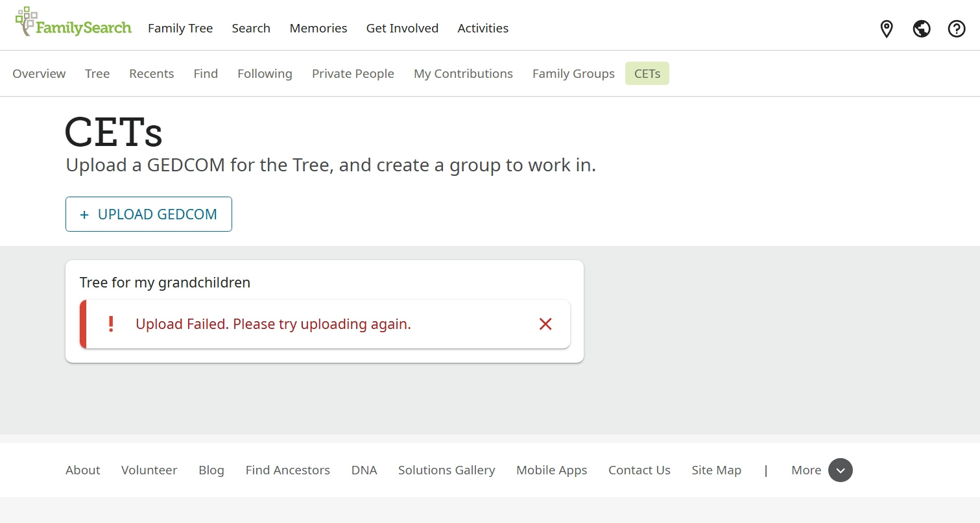
Task: Open the Search menu
Action: [251, 28]
